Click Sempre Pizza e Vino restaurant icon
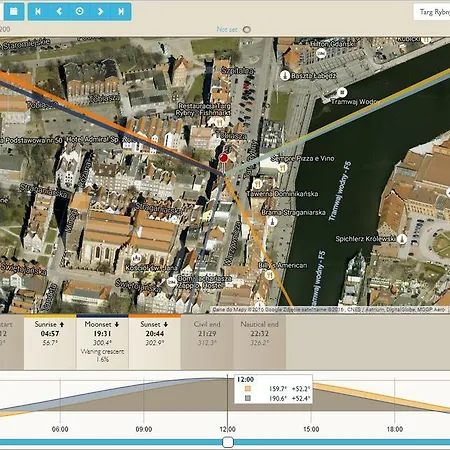The image size is (450, 450). point(282,168)
